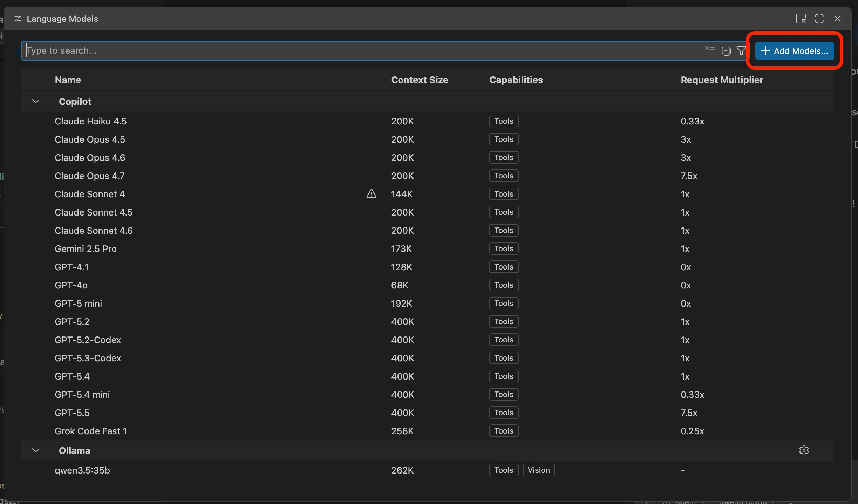Select the Claude Sonnet 4.6 model
Viewport: 858px width, 504px height.
[x=427, y=231]
